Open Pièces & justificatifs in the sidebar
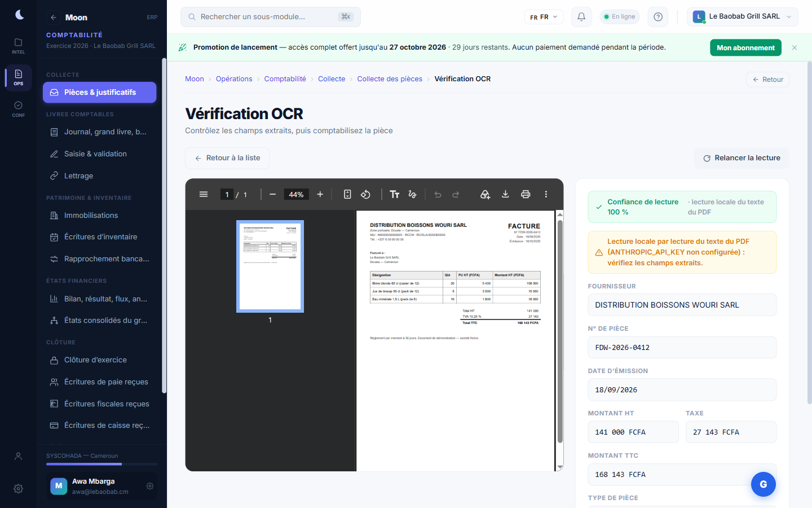The height and width of the screenshot is (508, 812). click(100, 93)
